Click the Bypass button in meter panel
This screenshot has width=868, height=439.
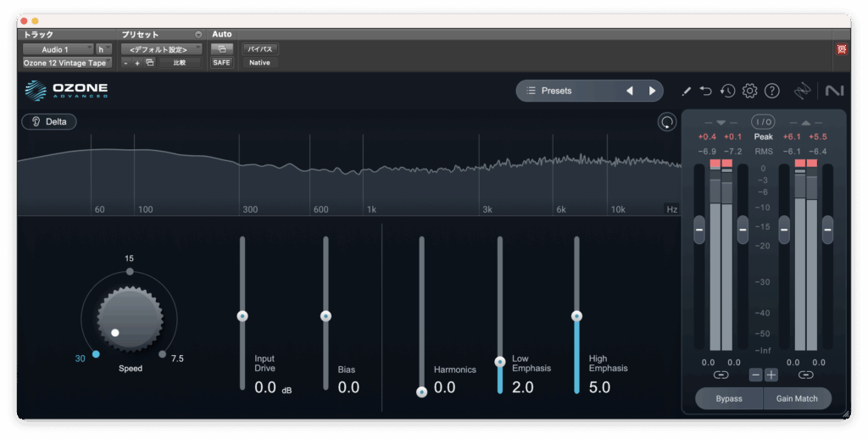tap(728, 398)
